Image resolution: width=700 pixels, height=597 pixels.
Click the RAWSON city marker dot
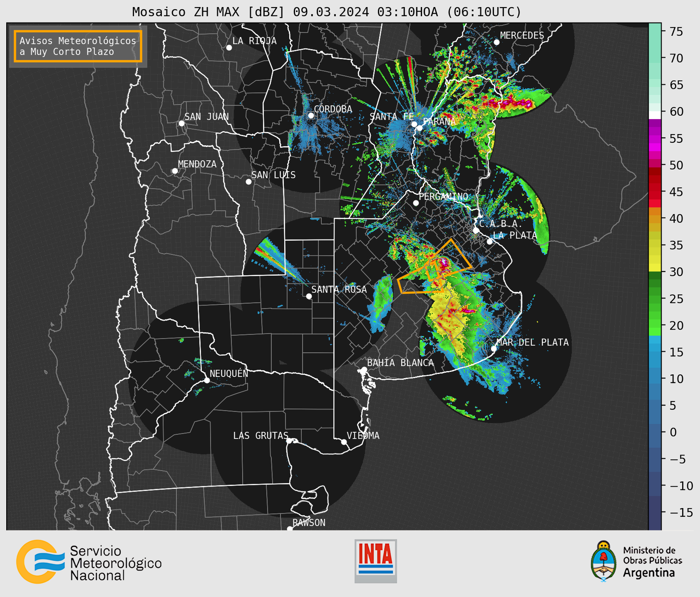click(x=290, y=529)
